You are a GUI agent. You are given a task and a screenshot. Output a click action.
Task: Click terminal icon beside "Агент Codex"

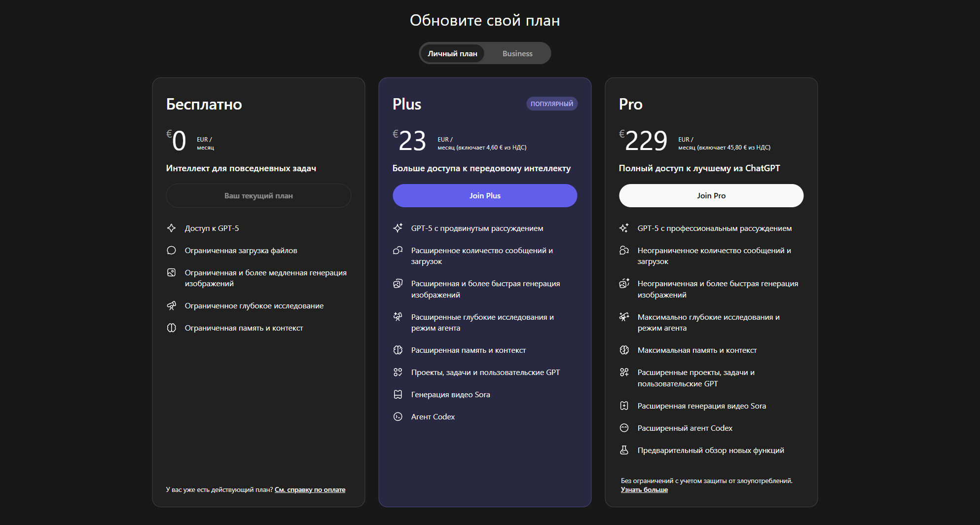pos(398,416)
